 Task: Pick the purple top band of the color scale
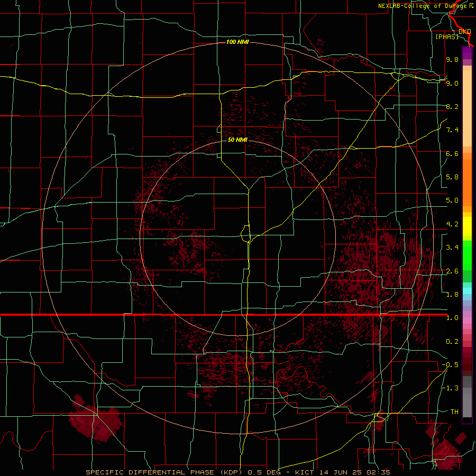467,53
